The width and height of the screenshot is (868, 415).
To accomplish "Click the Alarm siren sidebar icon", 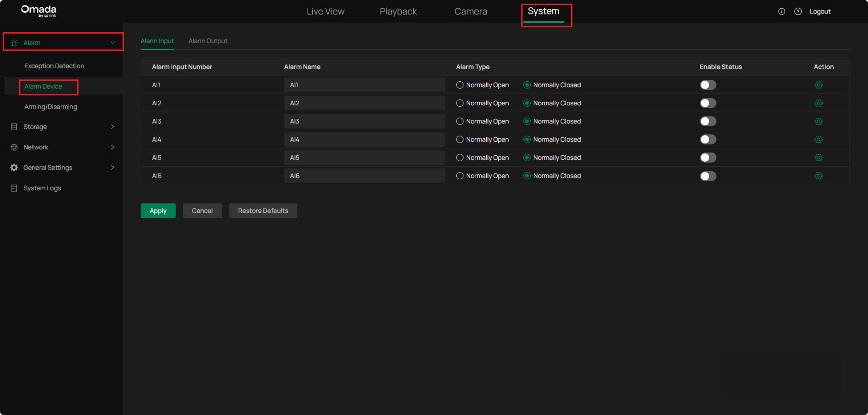I will (x=14, y=43).
